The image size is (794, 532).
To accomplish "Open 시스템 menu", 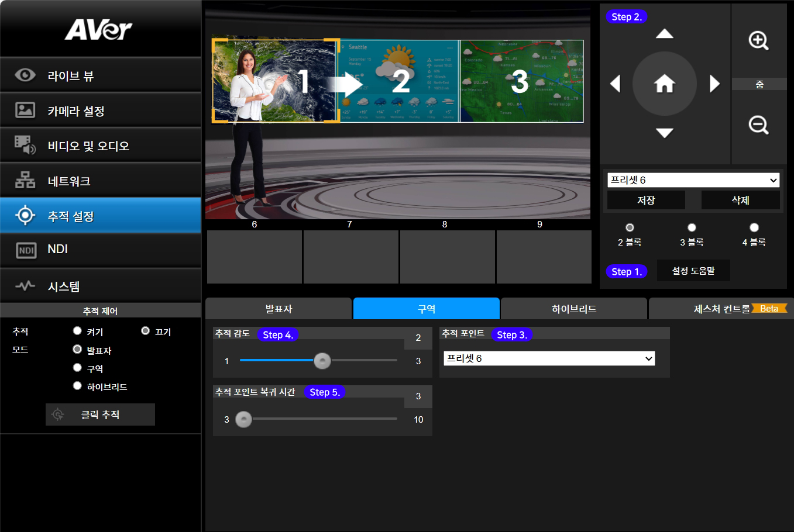I will tap(101, 286).
